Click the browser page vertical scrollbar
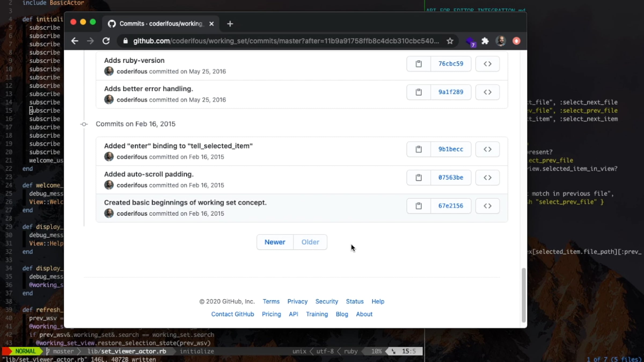The image size is (644, 362). tap(523, 295)
